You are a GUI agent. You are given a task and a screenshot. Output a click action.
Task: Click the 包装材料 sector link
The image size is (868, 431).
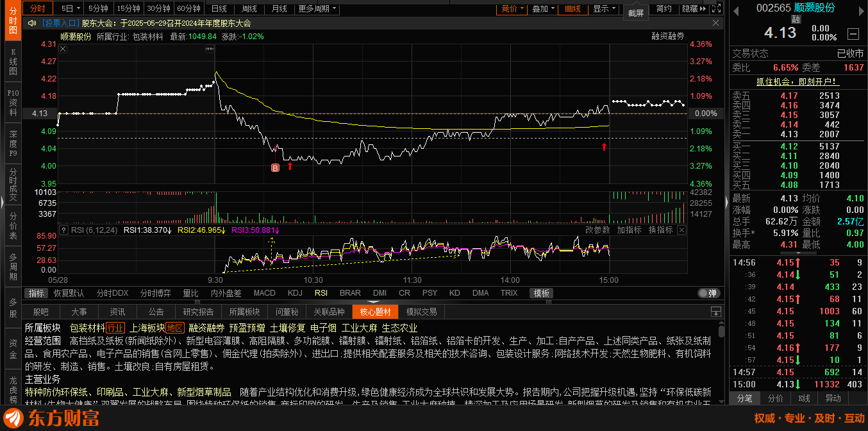click(x=87, y=328)
